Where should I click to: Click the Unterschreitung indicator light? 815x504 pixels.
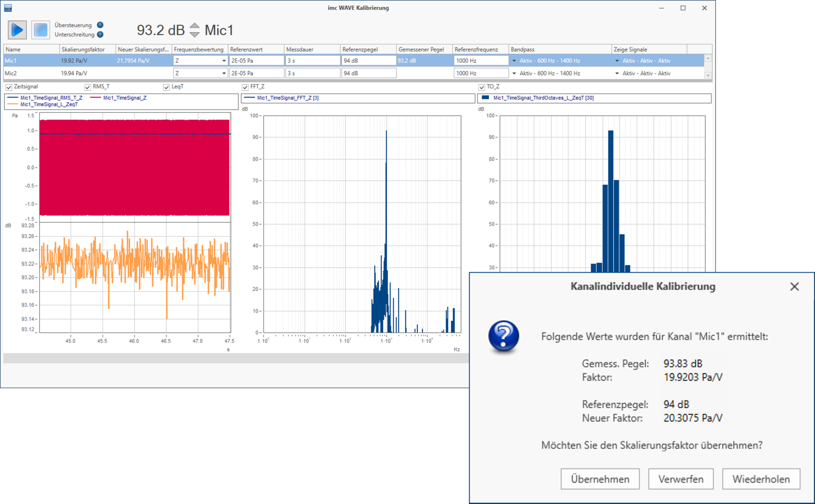[x=100, y=34]
